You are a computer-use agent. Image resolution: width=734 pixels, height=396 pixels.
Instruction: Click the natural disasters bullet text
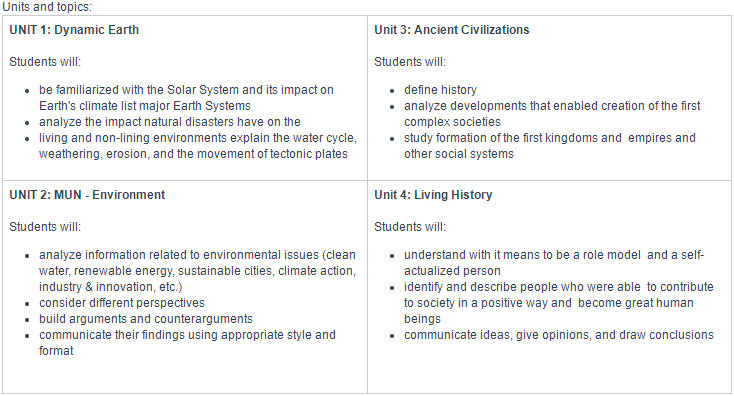coord(169,122)
